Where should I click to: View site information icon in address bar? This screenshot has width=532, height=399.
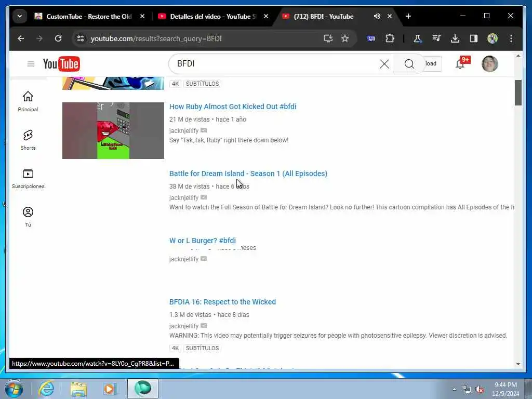[x=81, y=38]
